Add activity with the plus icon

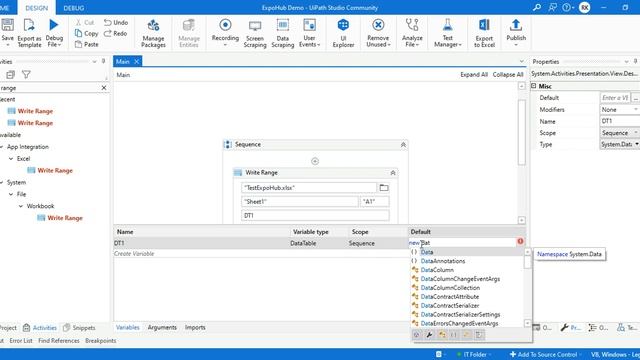click(315, 161)
